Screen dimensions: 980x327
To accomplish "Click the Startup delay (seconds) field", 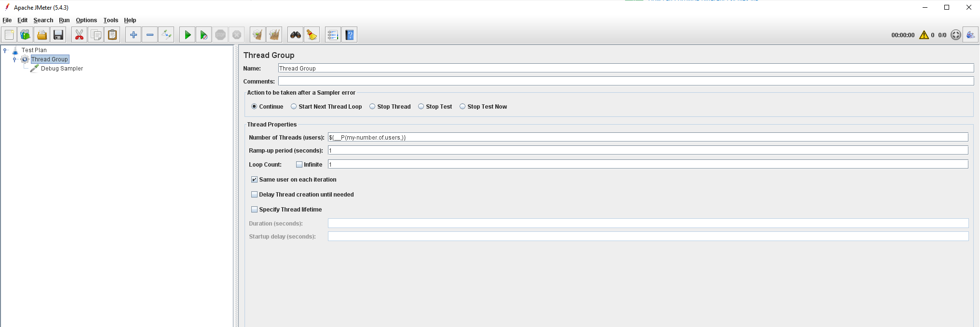I will (648, 236).
